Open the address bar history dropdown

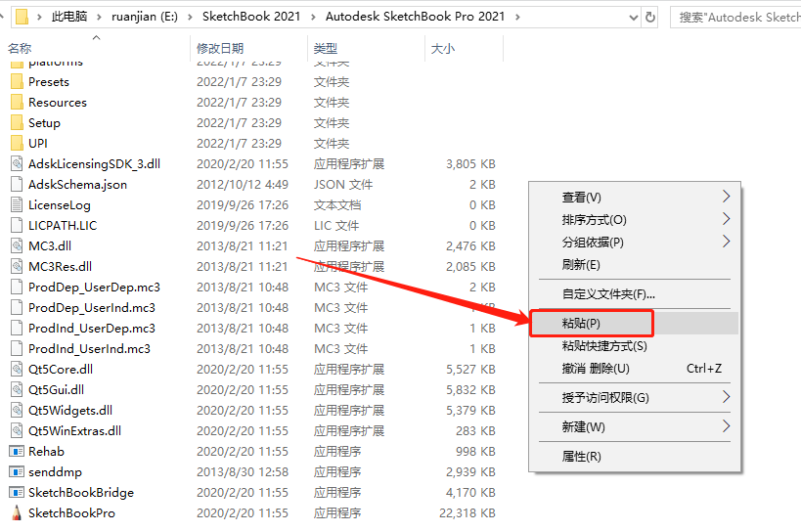pos(626,17)
